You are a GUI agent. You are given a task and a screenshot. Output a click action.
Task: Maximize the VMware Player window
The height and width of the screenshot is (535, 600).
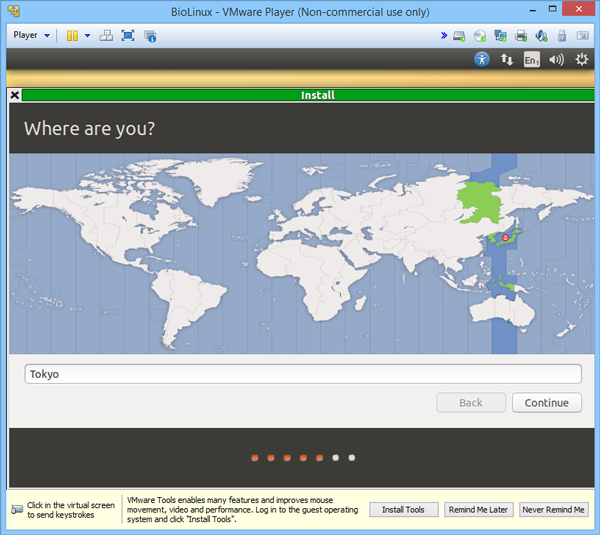(x=552, y=9)
